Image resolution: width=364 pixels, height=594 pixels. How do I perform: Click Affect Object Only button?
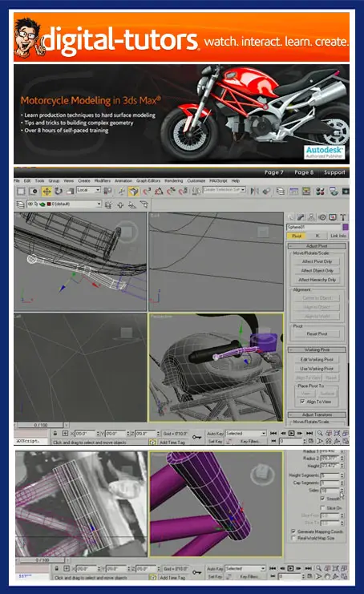pos(317,270)
